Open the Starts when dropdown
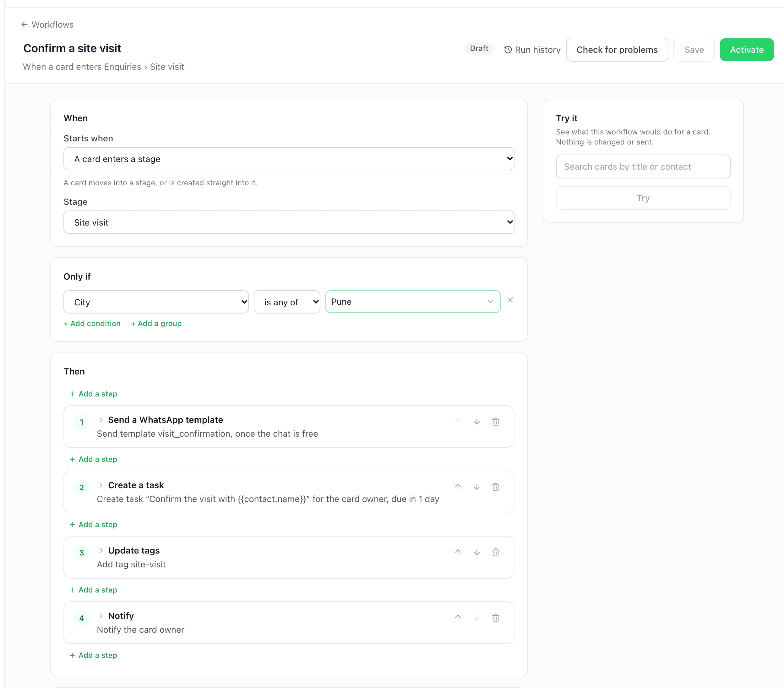The width and height of the screenshot is (784, 688). 289,159
